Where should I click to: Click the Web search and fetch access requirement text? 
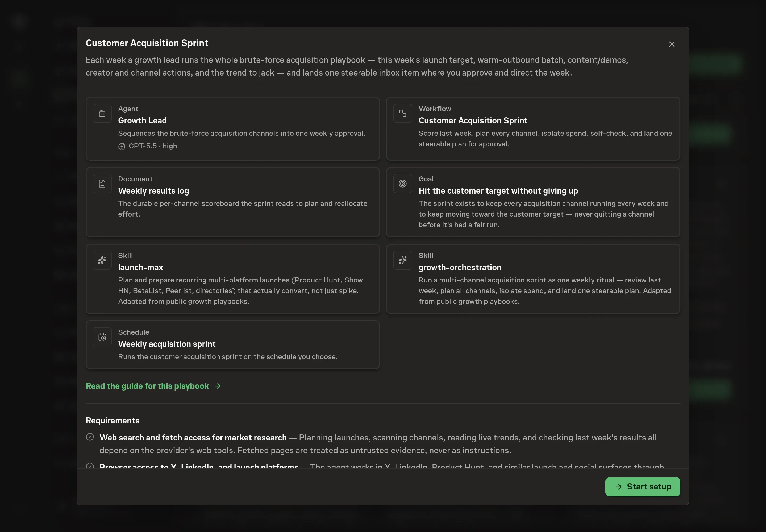coord(193,438)
